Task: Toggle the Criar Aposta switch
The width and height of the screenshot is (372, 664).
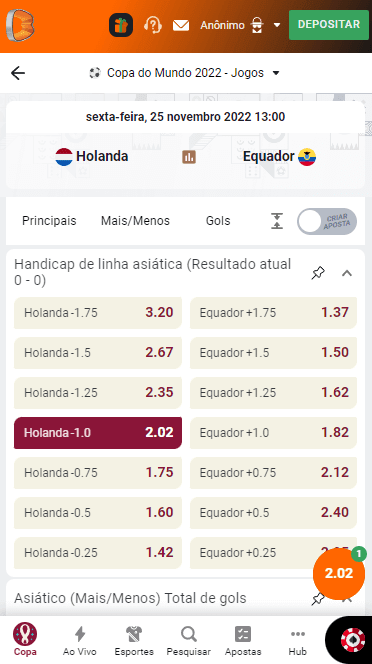Action: pyautogui.click(x=327, y=221)
